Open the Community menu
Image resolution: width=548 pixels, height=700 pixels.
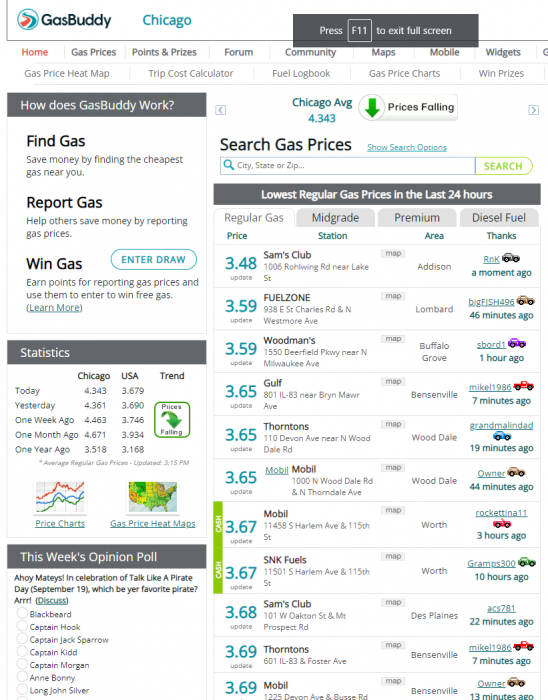click(310, 52)
